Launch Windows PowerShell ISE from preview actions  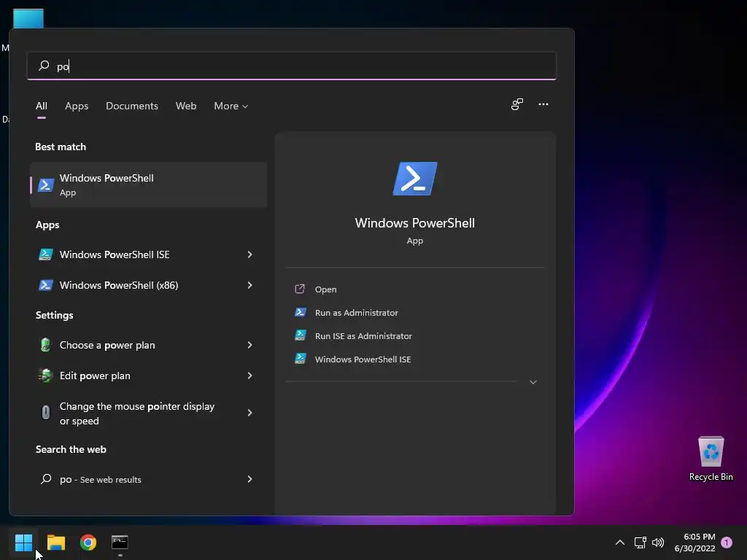tap(363, 359)
